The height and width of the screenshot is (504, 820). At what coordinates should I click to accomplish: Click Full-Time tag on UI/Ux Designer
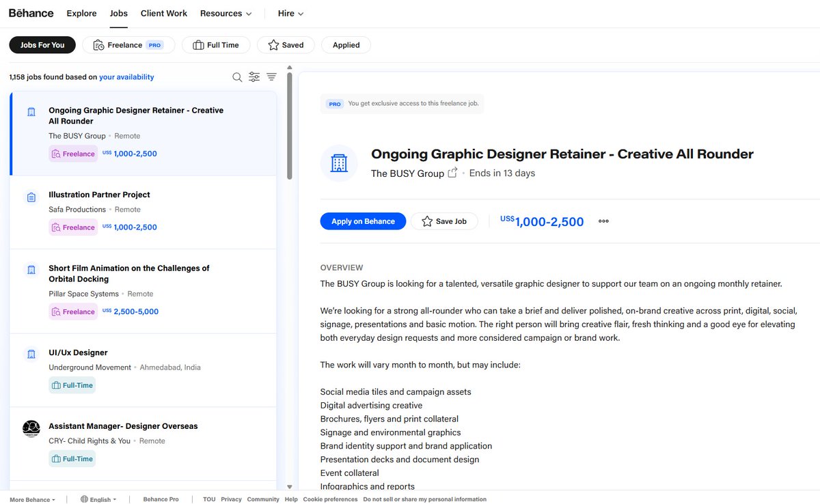tap(72, 385)
